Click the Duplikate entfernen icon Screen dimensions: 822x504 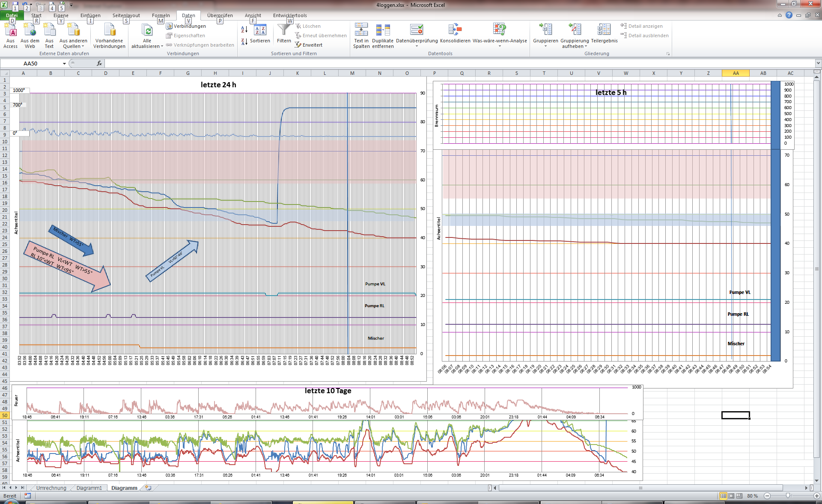click(383, 31)
